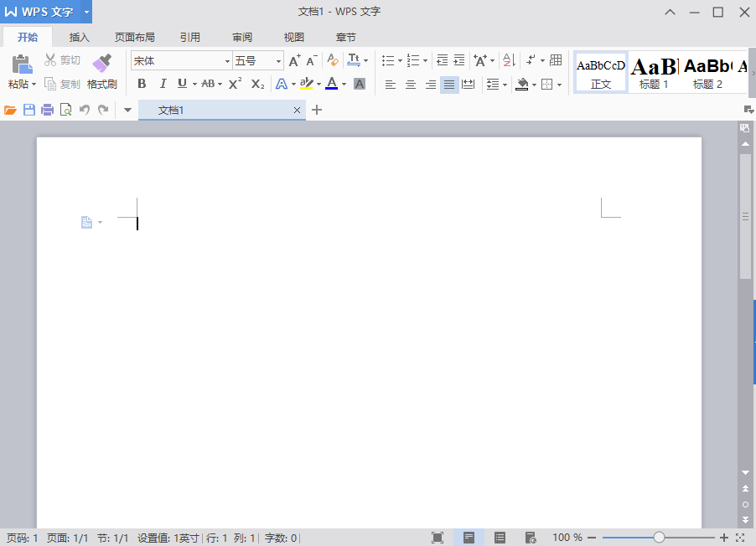Screen dimensions: 756x546
Task: Click the save floppy disk icon
Action: [29, 110]
